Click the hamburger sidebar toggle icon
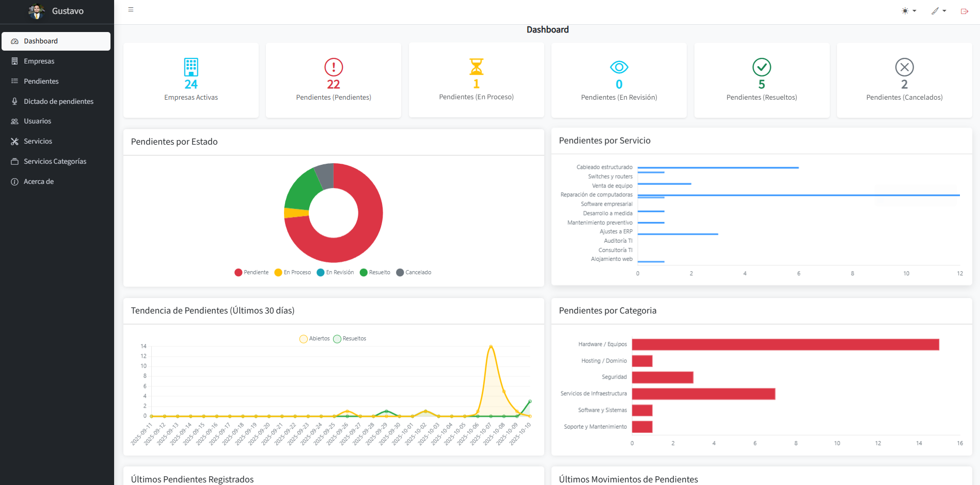 [x=131, y=10]
